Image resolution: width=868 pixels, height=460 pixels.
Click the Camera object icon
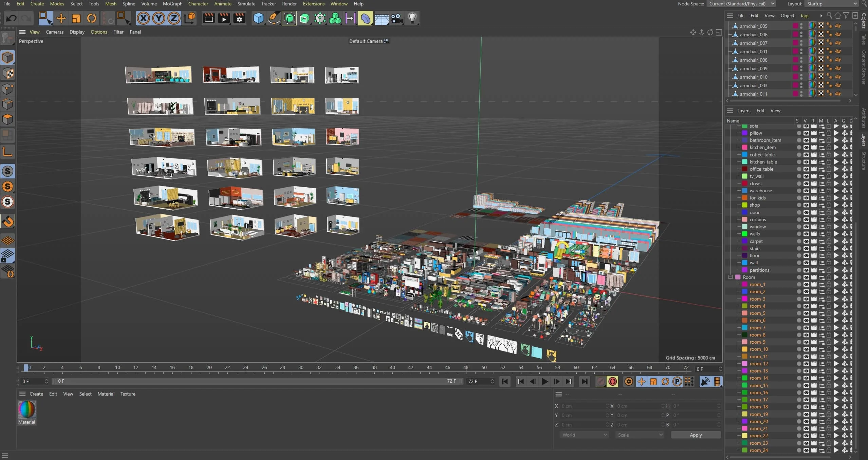click(397, 18)
